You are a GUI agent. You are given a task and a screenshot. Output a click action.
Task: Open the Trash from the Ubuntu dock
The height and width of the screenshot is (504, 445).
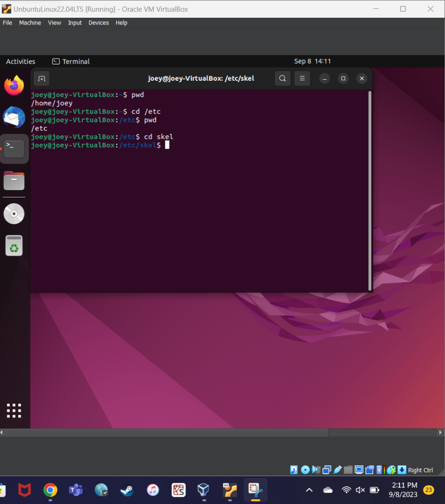pyautogui.click(x=14, y=246)
